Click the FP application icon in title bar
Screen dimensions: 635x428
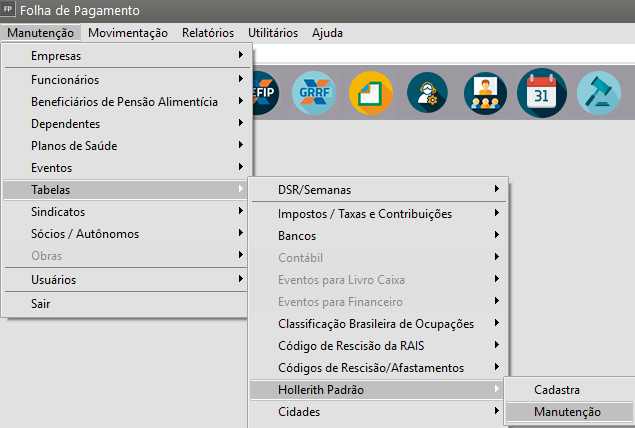point(9,10)
